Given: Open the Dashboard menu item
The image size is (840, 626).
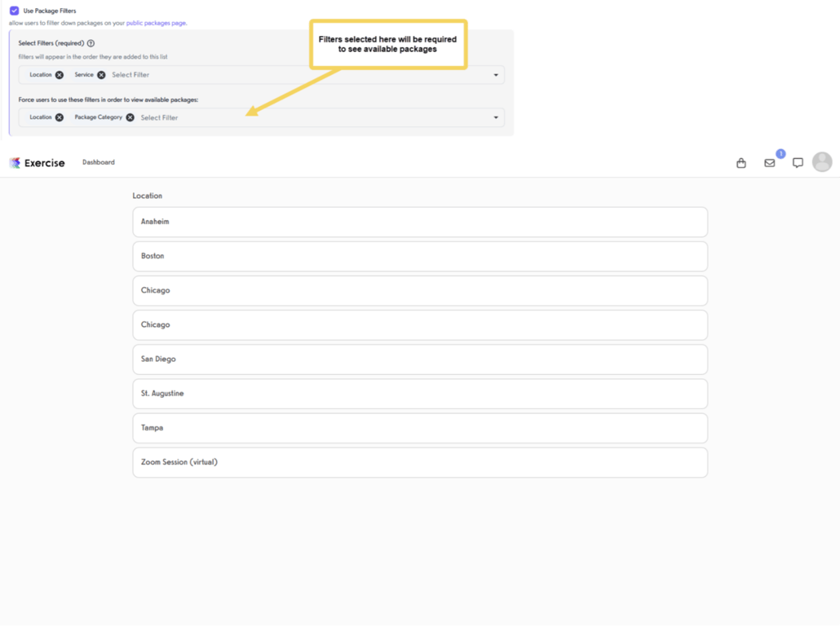Looking at the screenshot, I should pyautogui.click(x=99, y=162).
